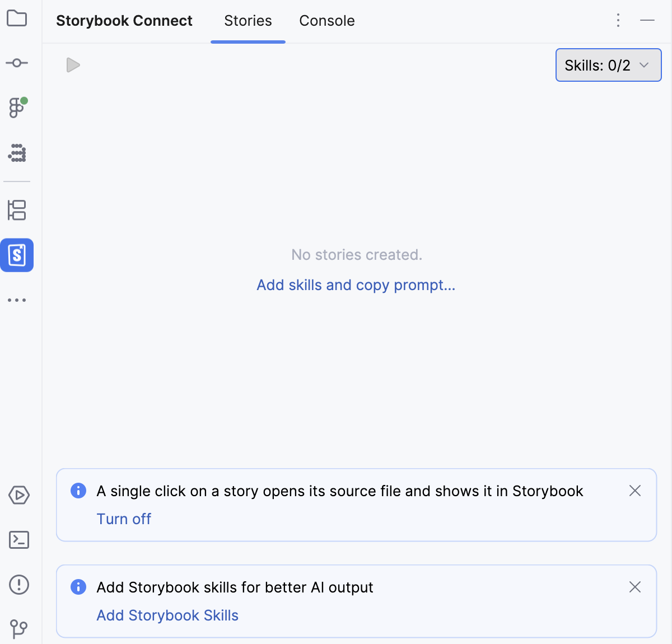Switch to the Console tab

click(x=327, y=21)
